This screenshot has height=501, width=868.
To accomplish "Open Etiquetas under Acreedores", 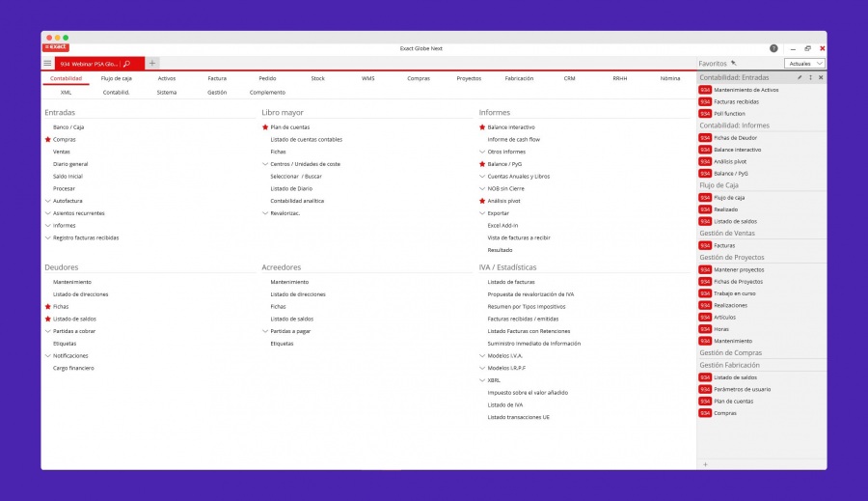I will [x=282, y=344].
